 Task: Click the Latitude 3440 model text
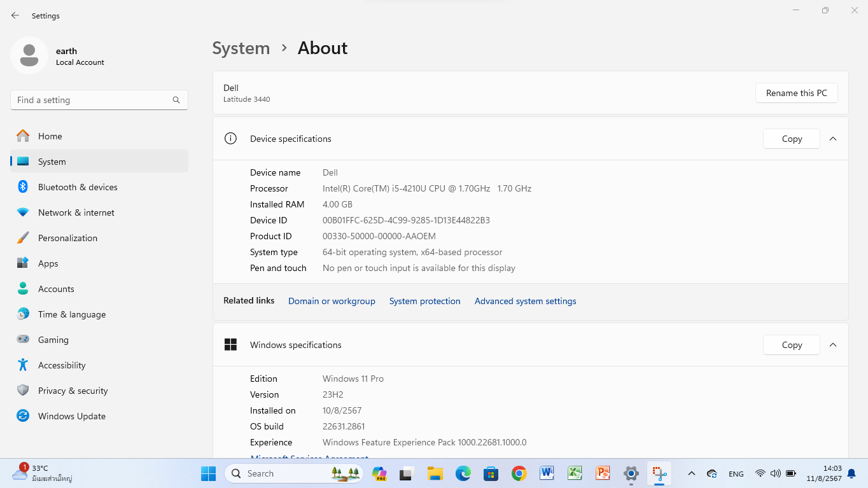pos(247,99)
